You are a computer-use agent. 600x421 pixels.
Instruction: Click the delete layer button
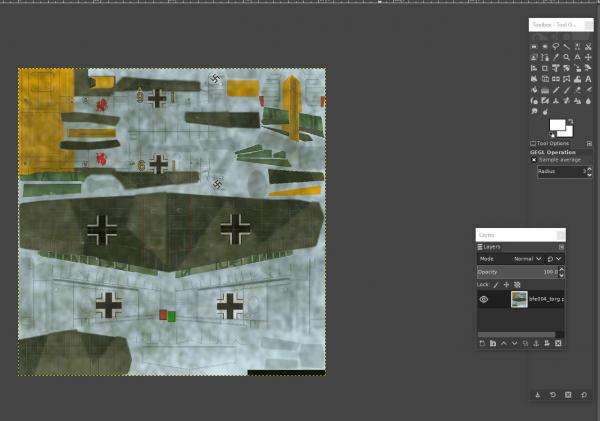558,343
